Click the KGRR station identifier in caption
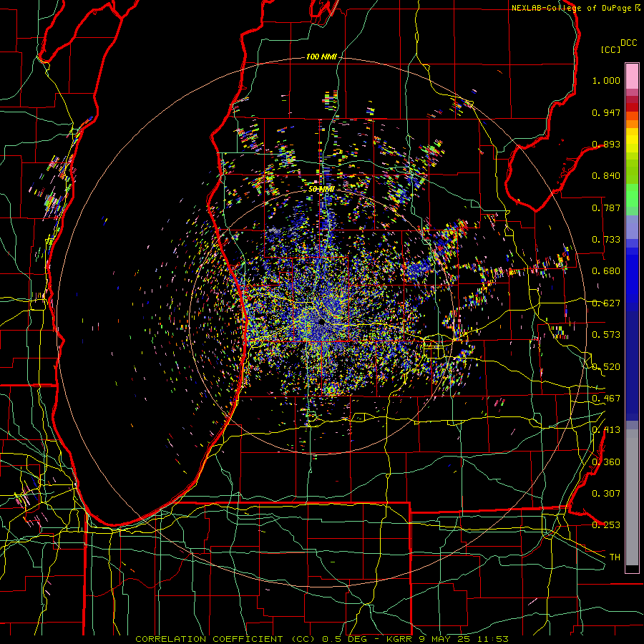The image size is (644, 644). 401,639
